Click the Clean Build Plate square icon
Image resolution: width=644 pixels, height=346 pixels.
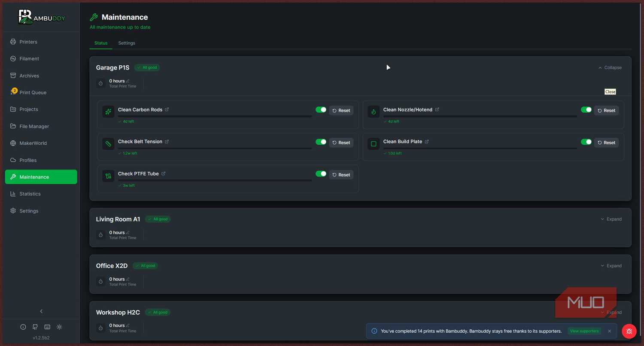point(374,144)
